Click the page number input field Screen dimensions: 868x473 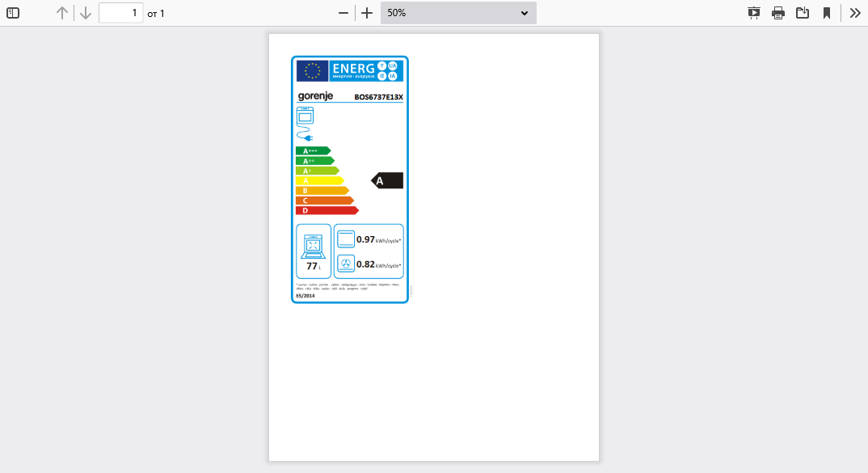click(x=120, y=13)
